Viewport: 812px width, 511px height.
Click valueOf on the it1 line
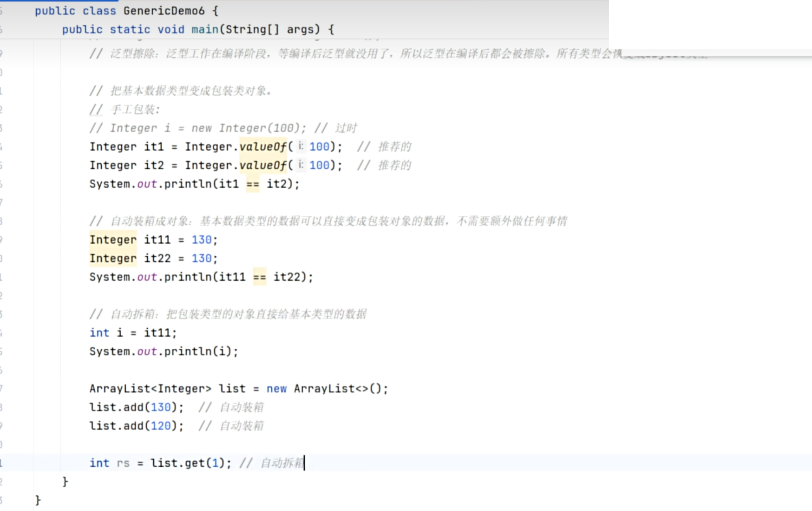point(263,147)
